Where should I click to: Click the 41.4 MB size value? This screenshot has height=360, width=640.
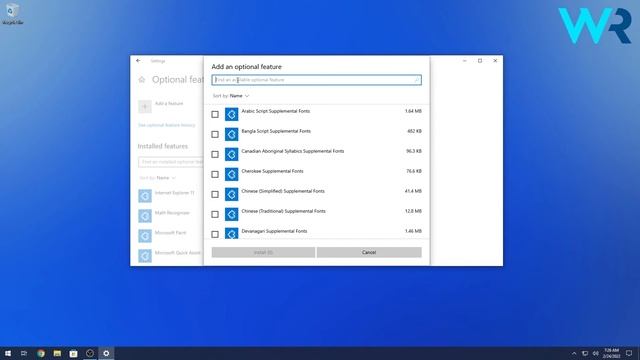413,191
